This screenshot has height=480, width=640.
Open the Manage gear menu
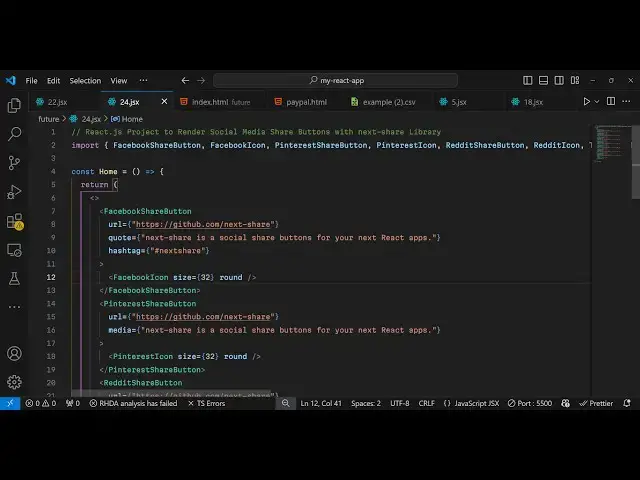[14, 382]
